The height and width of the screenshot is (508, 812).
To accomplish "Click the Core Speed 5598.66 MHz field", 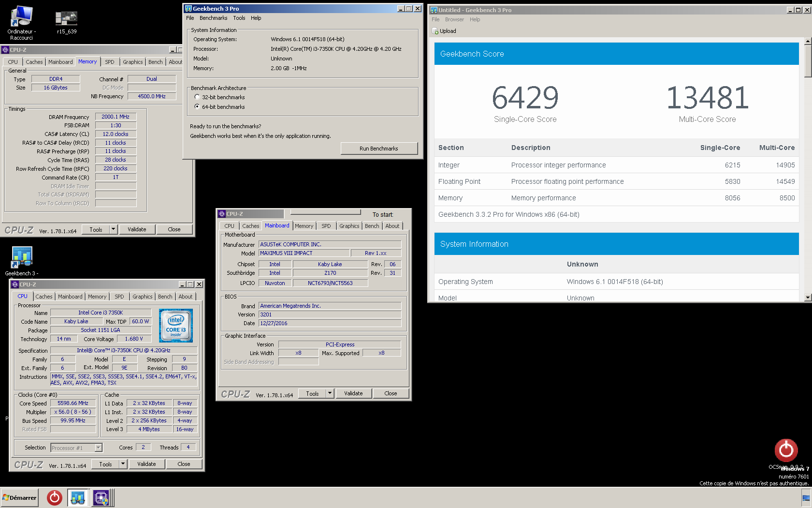I will (x=73, y=403).
